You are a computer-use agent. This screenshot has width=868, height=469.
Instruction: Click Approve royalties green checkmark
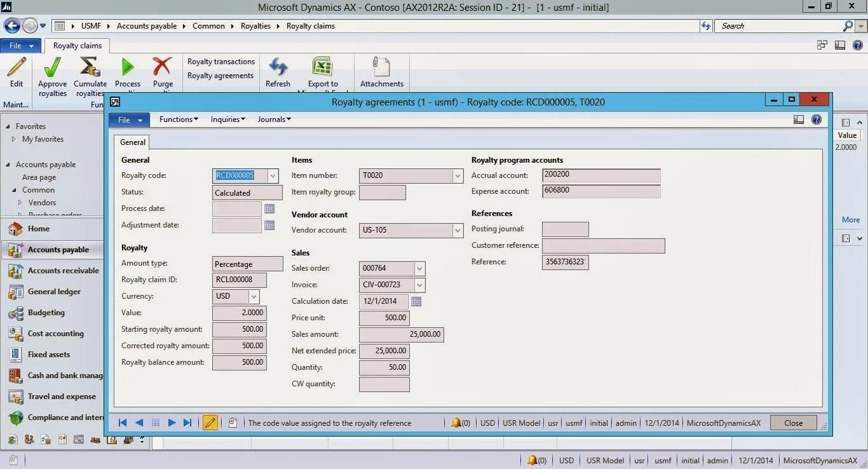pyautogui.click(x=52, y=67)
